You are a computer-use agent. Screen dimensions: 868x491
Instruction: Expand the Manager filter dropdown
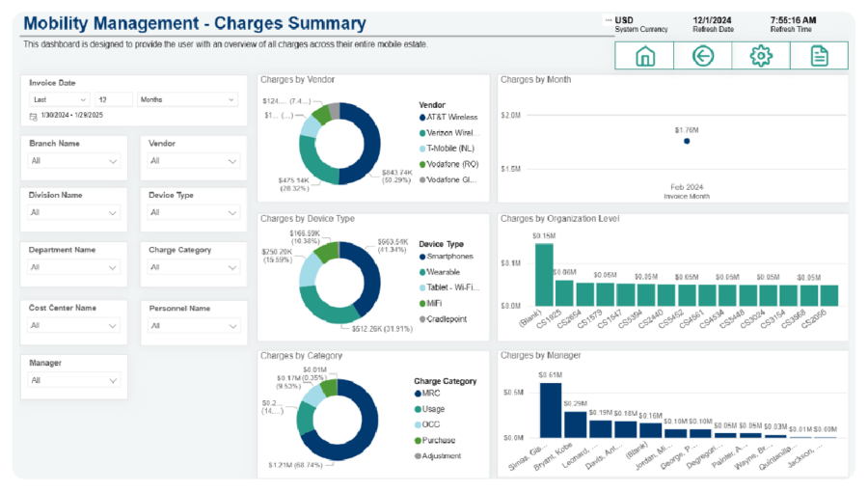74,380
